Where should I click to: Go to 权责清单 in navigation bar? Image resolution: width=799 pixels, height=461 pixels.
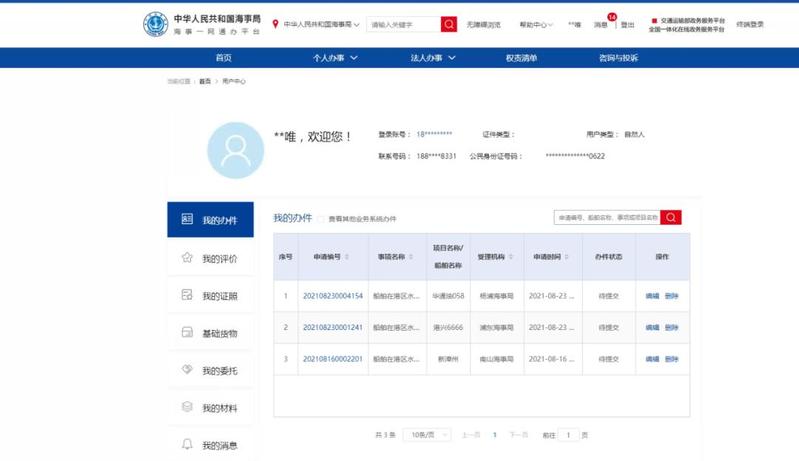(521, 58)
